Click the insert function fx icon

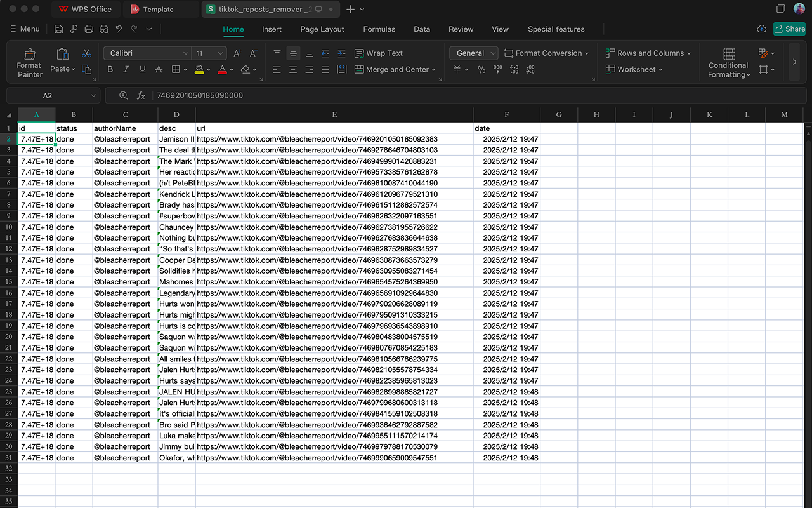pos(141,96)
